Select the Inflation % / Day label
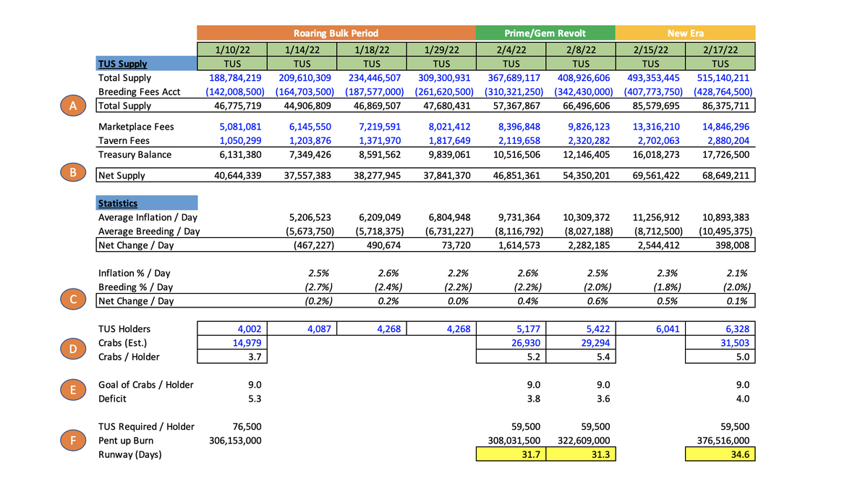Screen dimensions: 868x497 (x=135, y=273)
